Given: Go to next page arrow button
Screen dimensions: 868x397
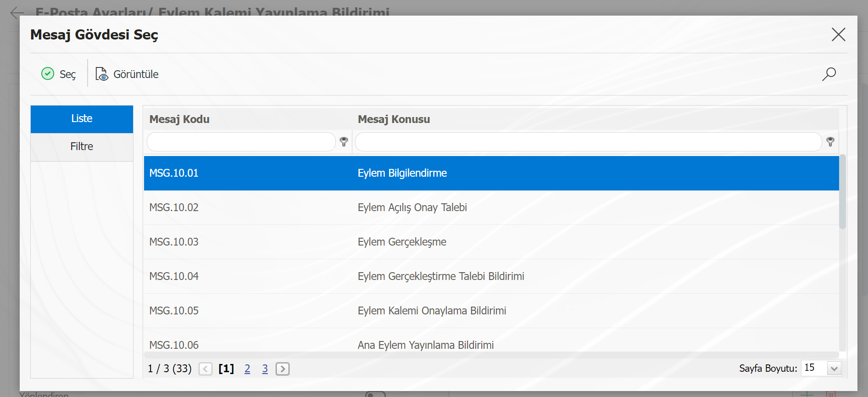Looking at the screenshot, I should 283,369.
